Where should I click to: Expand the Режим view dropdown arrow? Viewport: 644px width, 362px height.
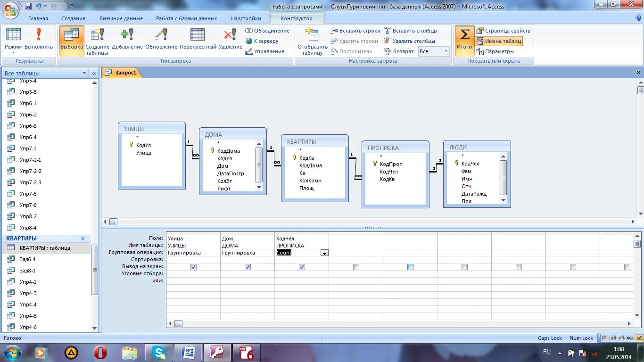tap(13, 52)
